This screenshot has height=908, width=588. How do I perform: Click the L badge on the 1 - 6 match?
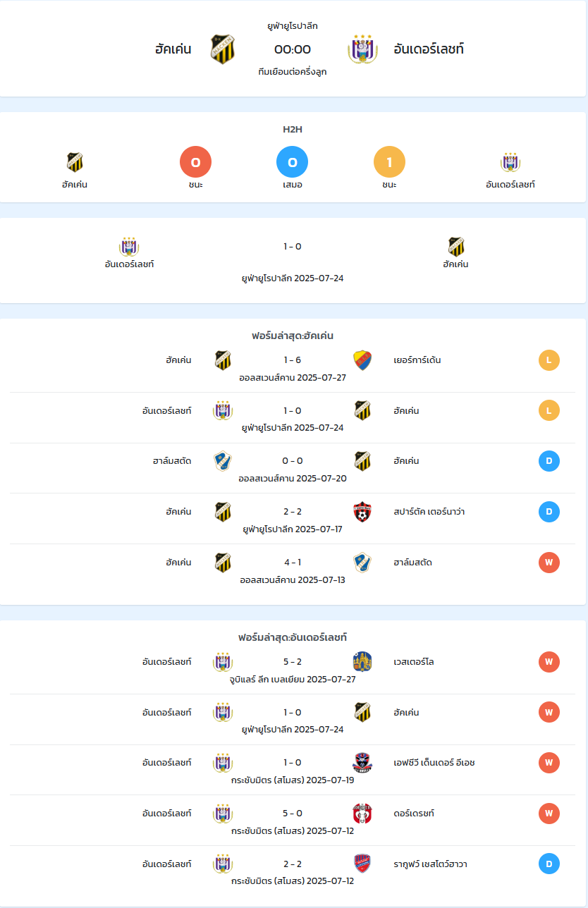tap(549, 360)
